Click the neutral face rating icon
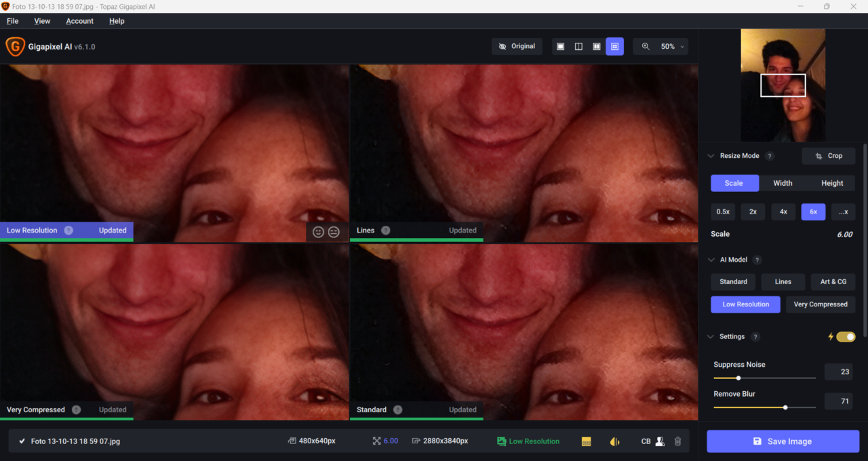This screenshot has height=461, width=868. (334, 232)
